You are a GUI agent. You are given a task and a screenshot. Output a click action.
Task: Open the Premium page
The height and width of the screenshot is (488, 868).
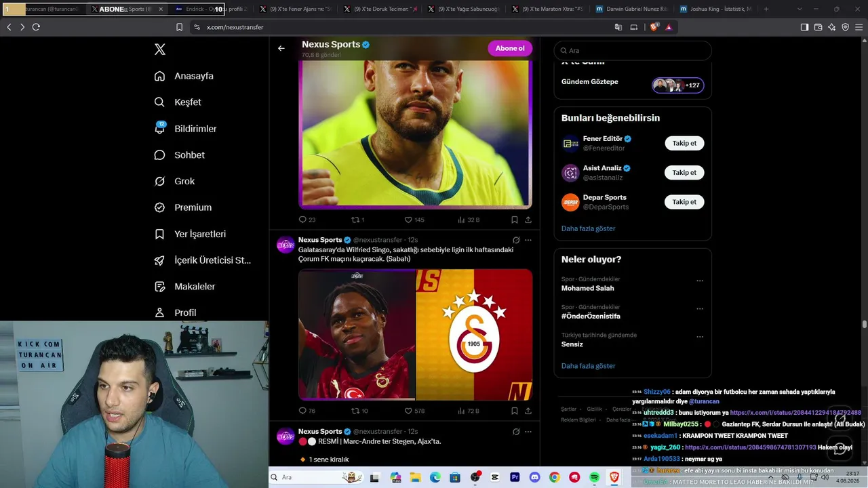coord(182,207)
